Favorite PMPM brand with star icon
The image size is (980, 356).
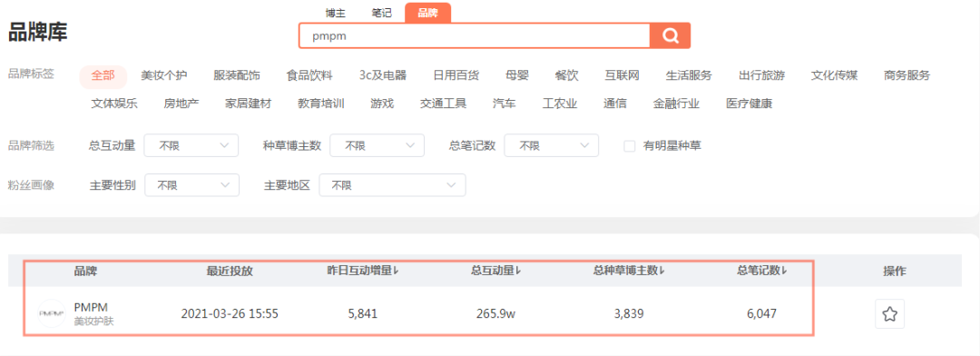[x=889, y=314]
